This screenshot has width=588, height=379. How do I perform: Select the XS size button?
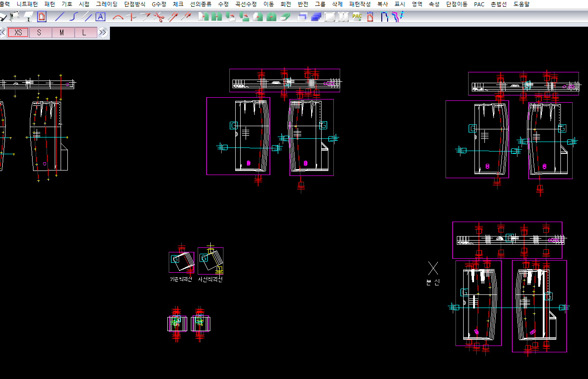pos(18,33)
